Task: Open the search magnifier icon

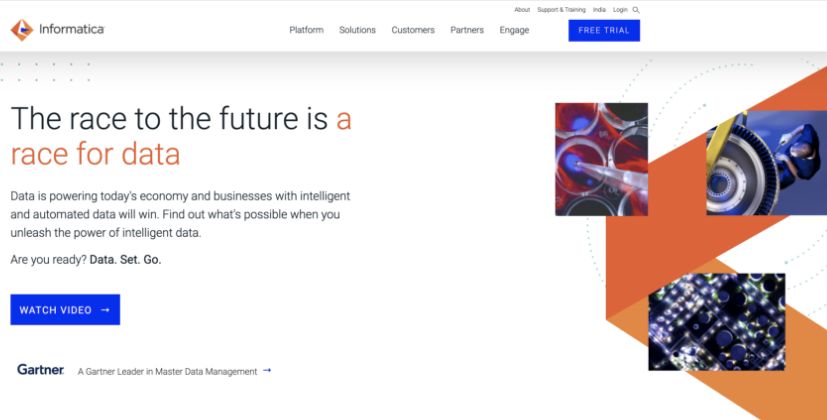Action: click(x=636, y=10)
